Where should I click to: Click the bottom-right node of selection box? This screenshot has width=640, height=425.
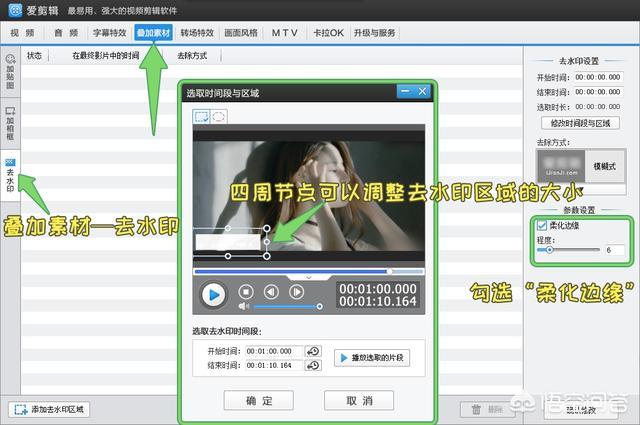coord(267,256)
